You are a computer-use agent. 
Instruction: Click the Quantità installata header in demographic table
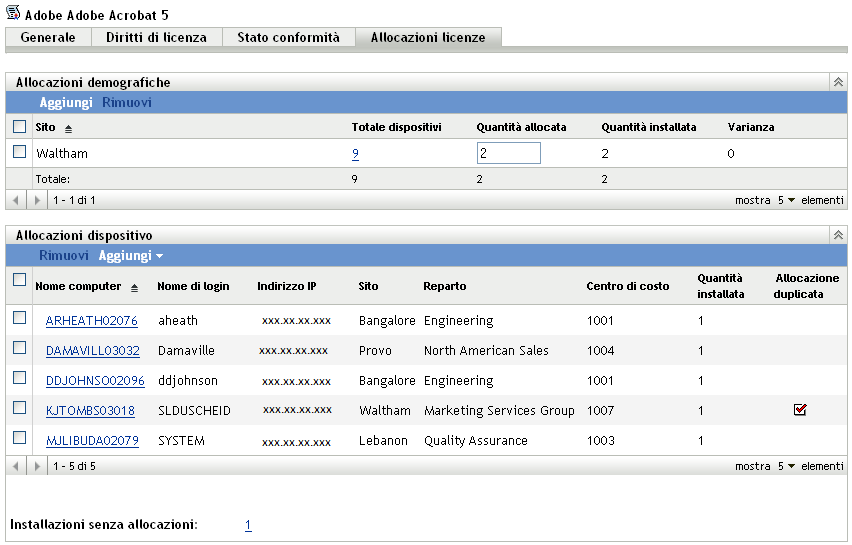coord(648,127)
